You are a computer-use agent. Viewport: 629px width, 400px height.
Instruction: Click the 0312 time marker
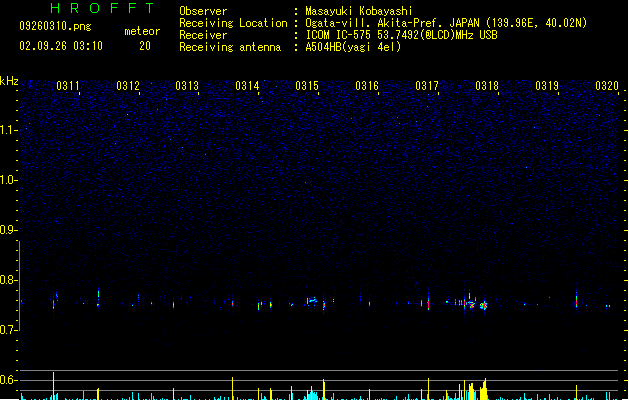tap(128, 86)
